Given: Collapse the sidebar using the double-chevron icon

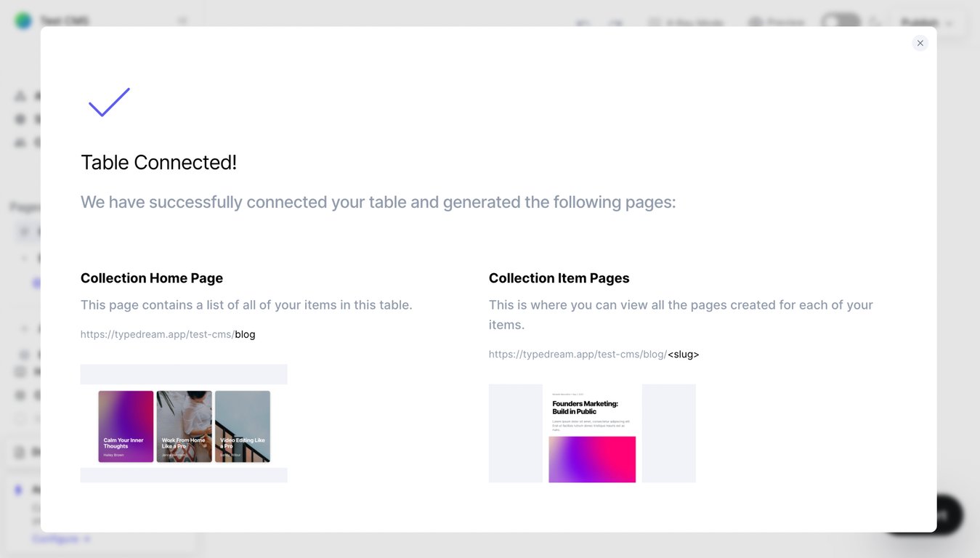Looking at the screenshot, I should pos(182,20).
